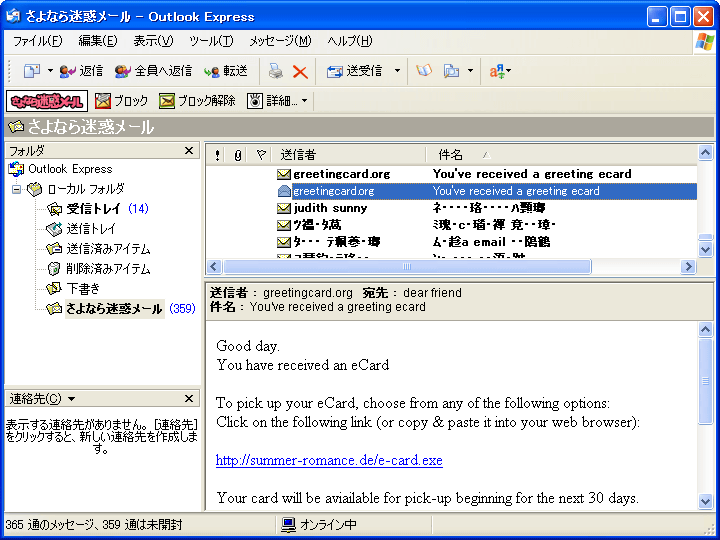Screen dimensions: 720x540
Task: Open the 詳細 details dropdown
Action: [x=277, y=101]
